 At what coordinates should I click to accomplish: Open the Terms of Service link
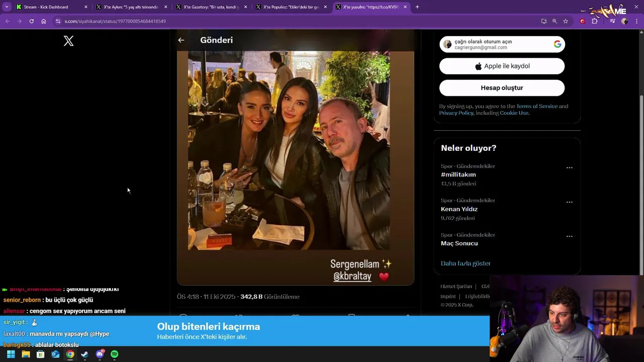click(536, 106)
